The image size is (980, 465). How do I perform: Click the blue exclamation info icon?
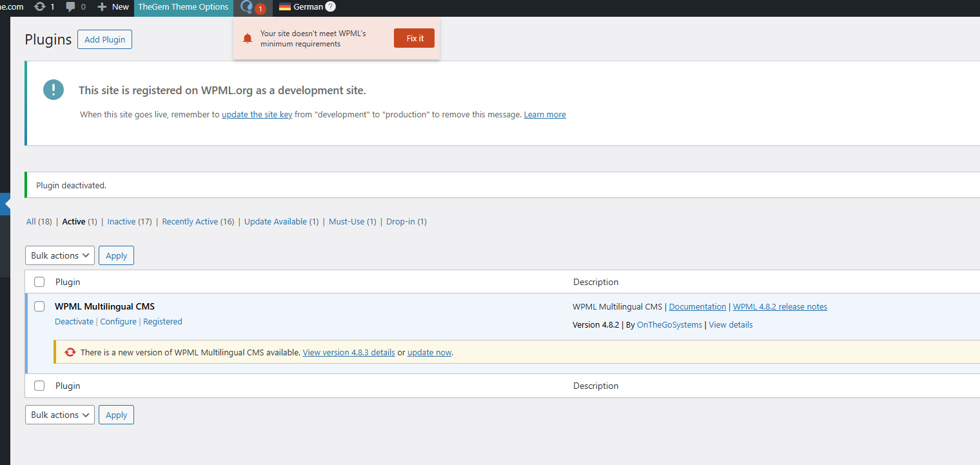click(54, 90)
